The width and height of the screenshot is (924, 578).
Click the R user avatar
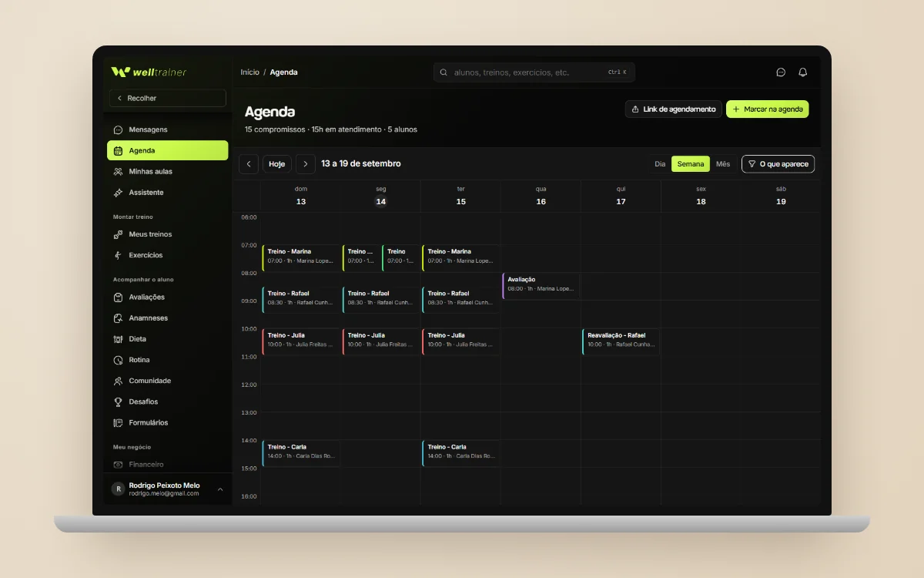click(118, 489)
